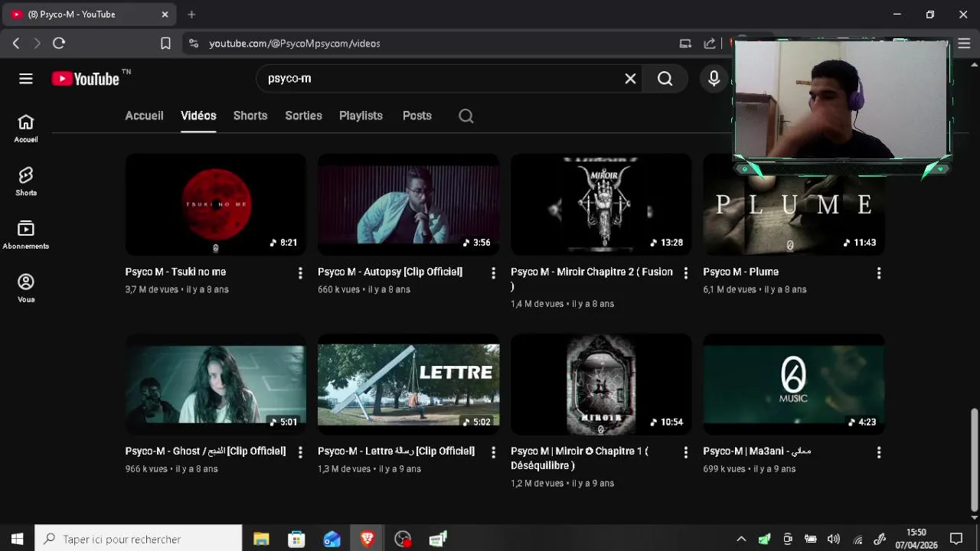Screen dimensions: 980x551
Task: Open the Playlists channel tab
Action: [361, 116]
